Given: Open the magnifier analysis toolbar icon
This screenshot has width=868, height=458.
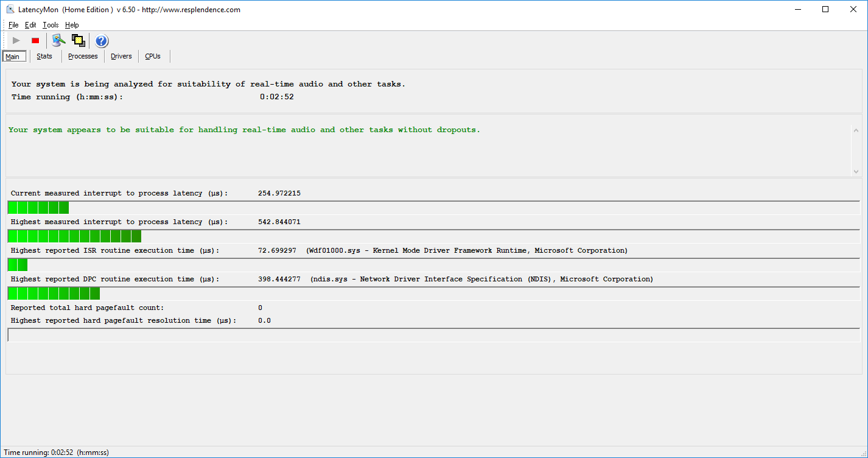Looking at the screenshot, I should pos(58,41).
